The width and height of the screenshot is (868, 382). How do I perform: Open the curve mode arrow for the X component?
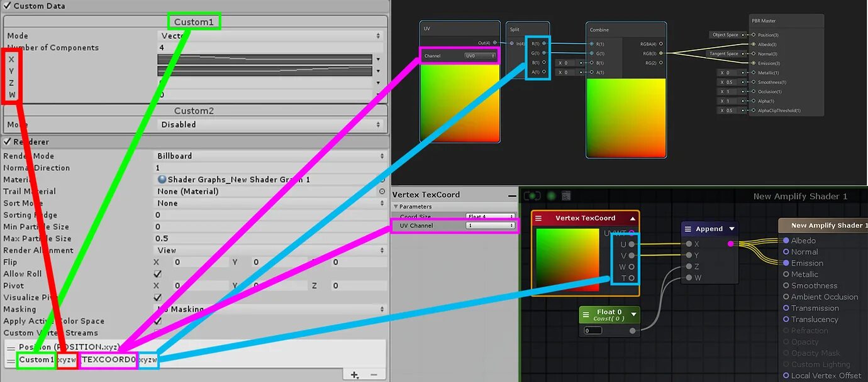(x=378, y=60)
